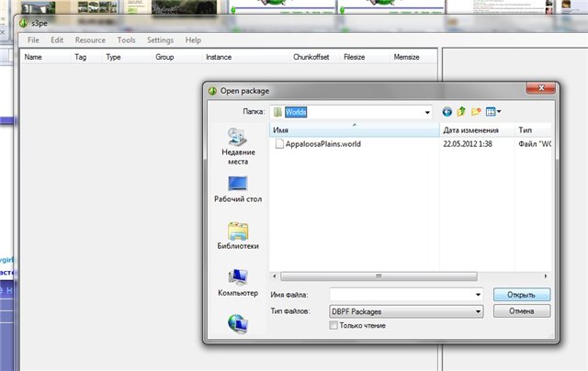588x371 pixels.
Task: Open the view options menu icon
Action: pos(492,112)
